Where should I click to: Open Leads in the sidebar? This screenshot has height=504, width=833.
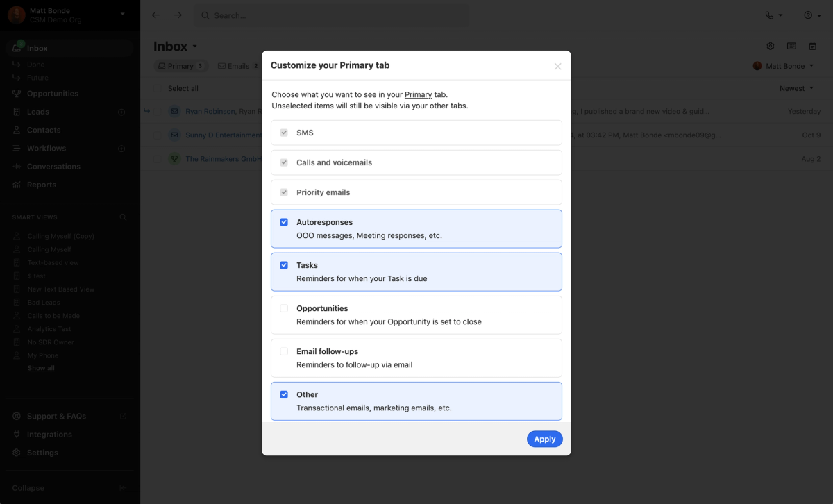[38, 112]
